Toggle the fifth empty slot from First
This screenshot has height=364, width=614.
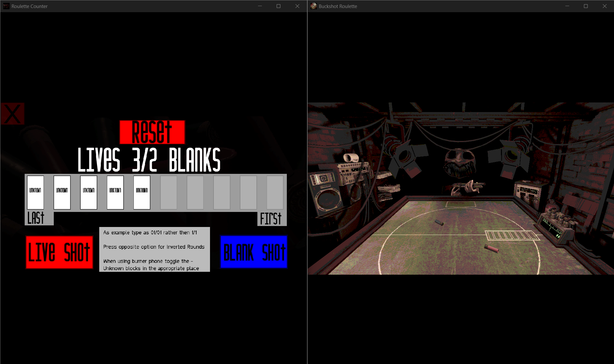click(x=169, y=192)
